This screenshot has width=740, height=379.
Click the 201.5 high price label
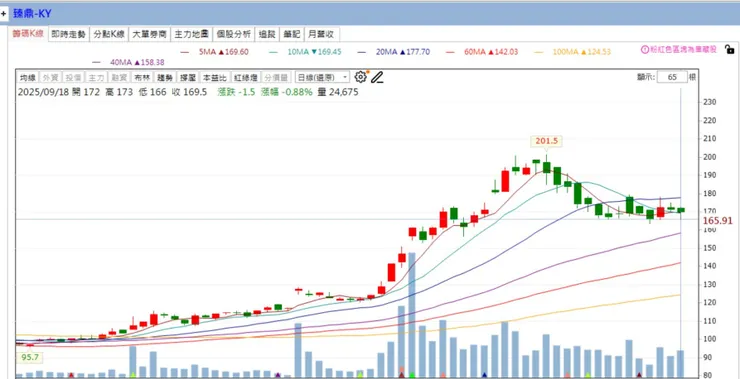point(547,141)
